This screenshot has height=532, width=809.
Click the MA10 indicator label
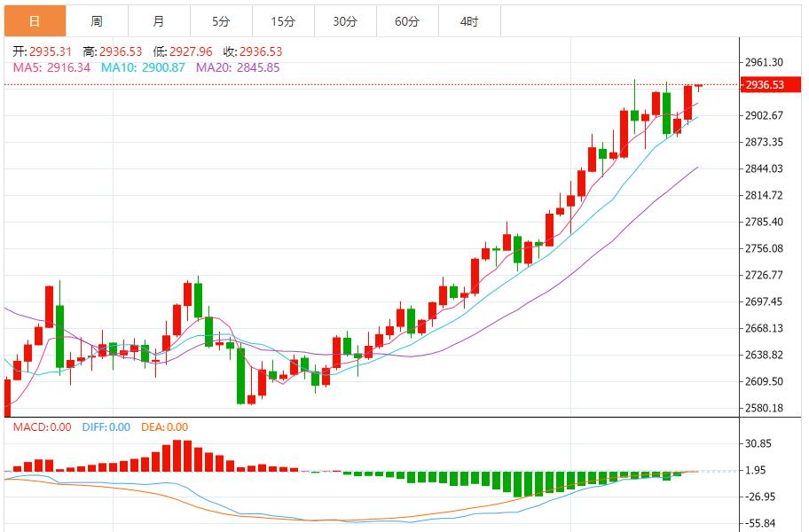click(x=143, y=66)
